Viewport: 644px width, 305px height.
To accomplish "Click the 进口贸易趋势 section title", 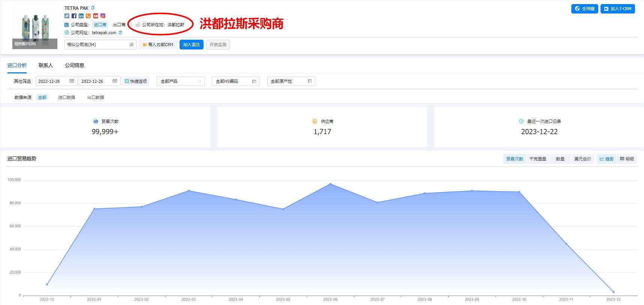I will (x=22, y=159).
